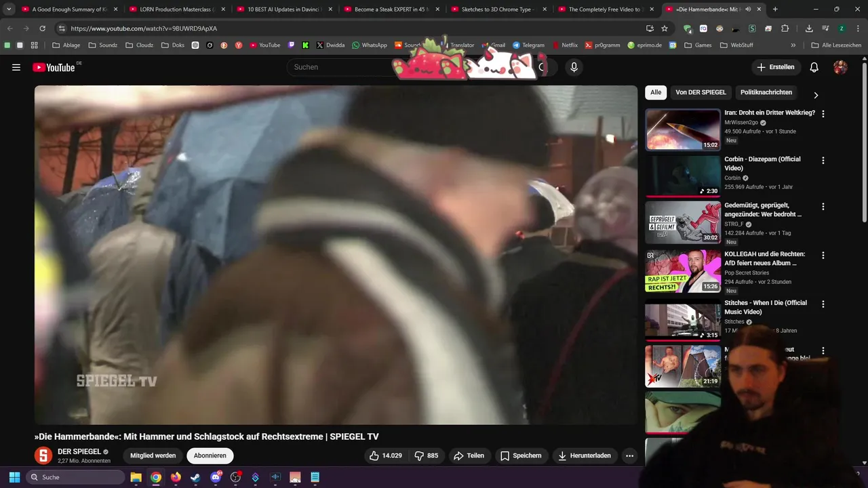
Task: Open Steam from the taskbar
Action: coord(195,477)
